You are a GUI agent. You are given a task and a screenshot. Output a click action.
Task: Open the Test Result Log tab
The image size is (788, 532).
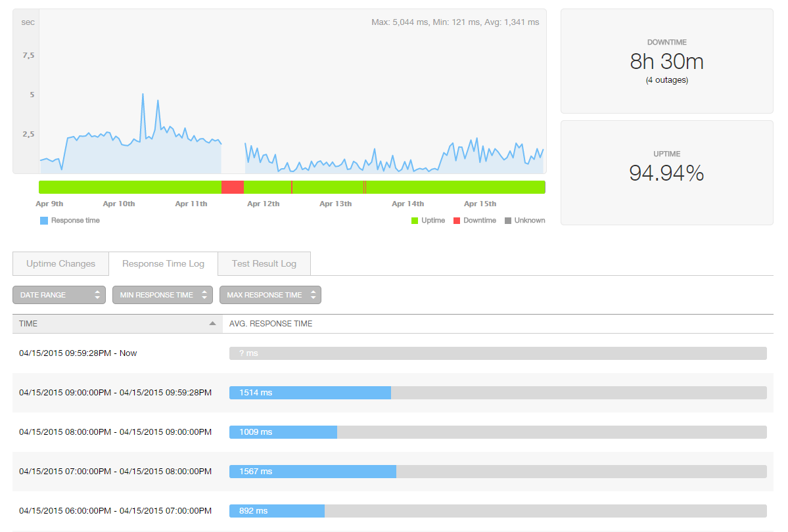click(x=264, y=263)
